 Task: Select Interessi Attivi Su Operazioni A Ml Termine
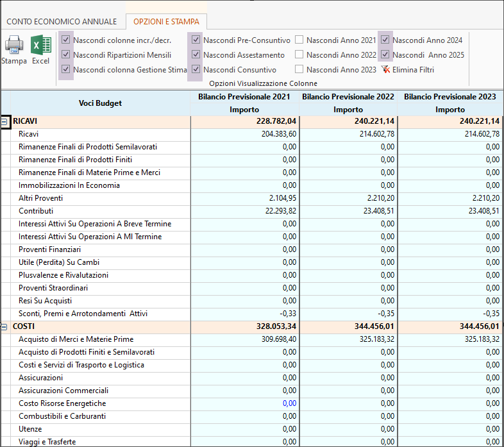pos(90,237)
